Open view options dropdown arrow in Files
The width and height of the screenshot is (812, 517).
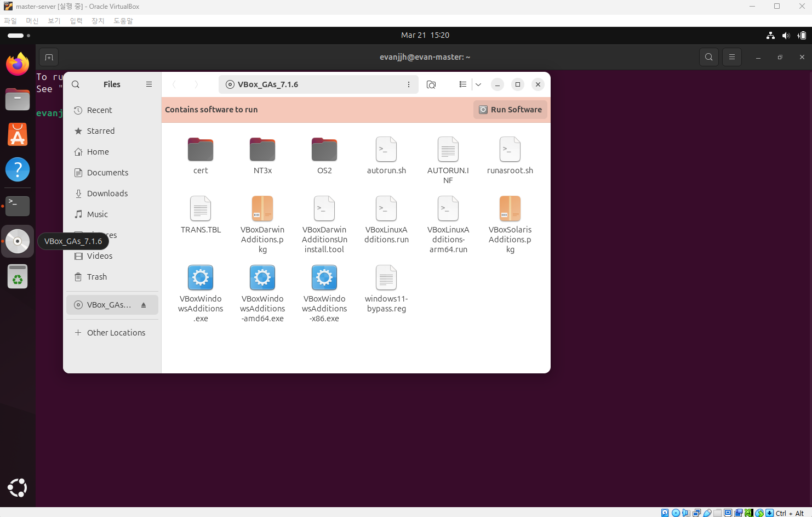pyautogui.click(x=478, y=84)
